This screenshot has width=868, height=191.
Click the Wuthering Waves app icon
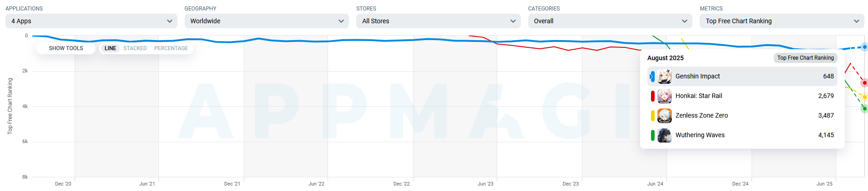click(x=665, y=135)
